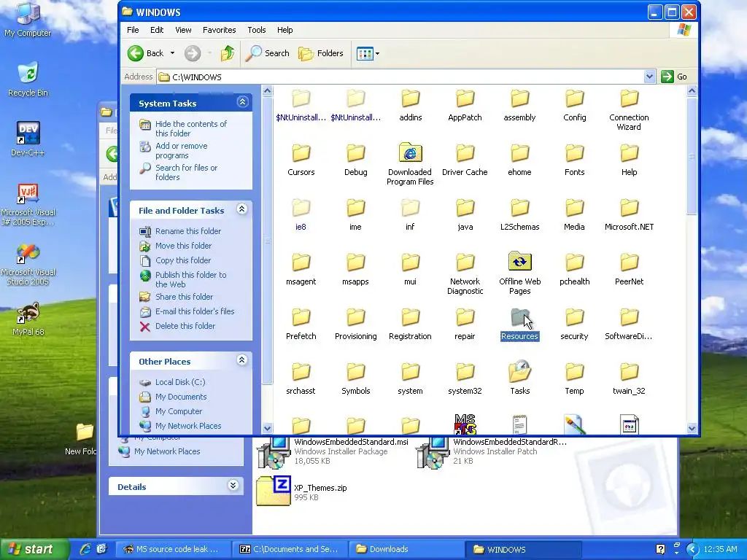The width and height of the screenshot is (747, 560).
Task: Switch to Downloads taskbar button
Action: click(406, 549)
